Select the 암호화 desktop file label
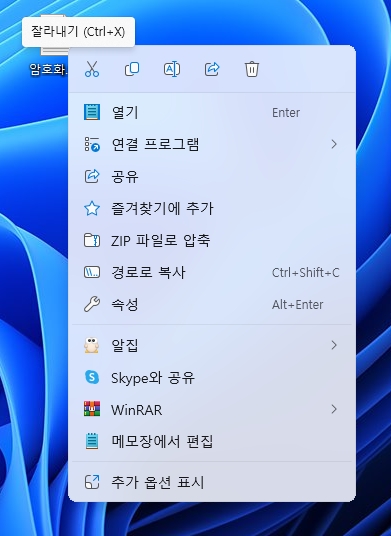391x536 pixels. 49,69
